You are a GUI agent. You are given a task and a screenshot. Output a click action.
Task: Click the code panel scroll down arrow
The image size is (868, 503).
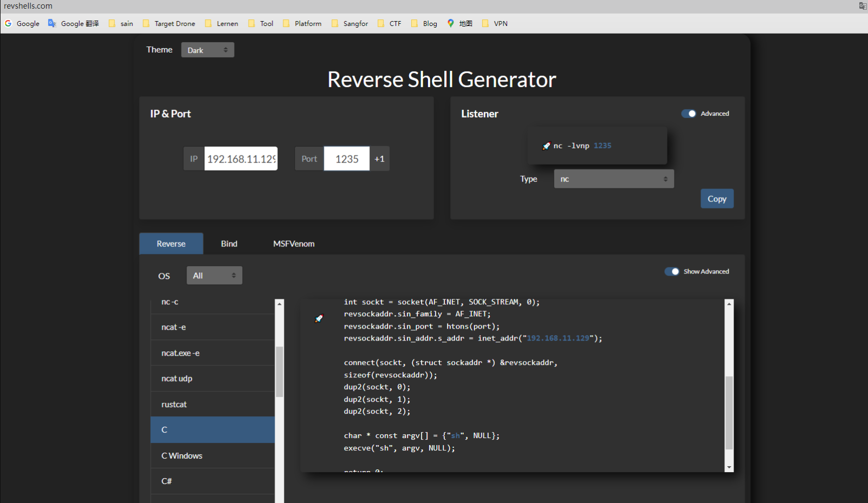point(729,467)
